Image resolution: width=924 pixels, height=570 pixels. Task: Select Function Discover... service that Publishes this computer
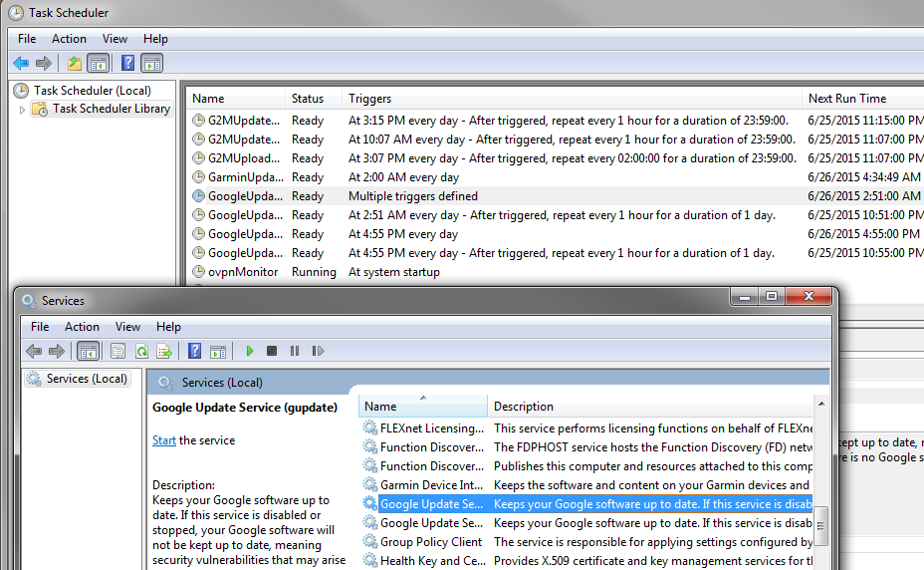[x=586, y=465]
